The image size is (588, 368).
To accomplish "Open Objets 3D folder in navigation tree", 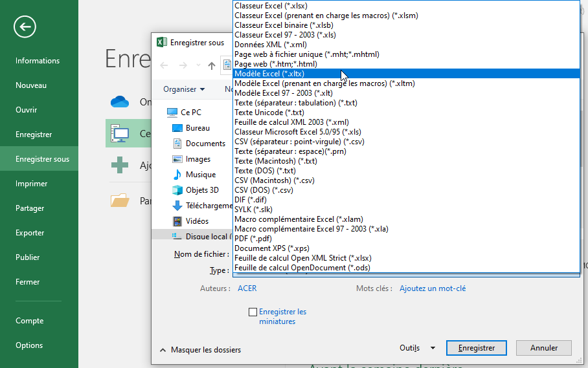I will click(x=195, y=190).
